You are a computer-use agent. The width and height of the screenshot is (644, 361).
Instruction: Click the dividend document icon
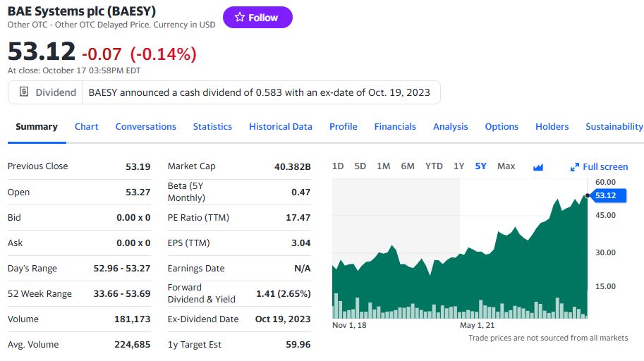(x=24, y=92)
